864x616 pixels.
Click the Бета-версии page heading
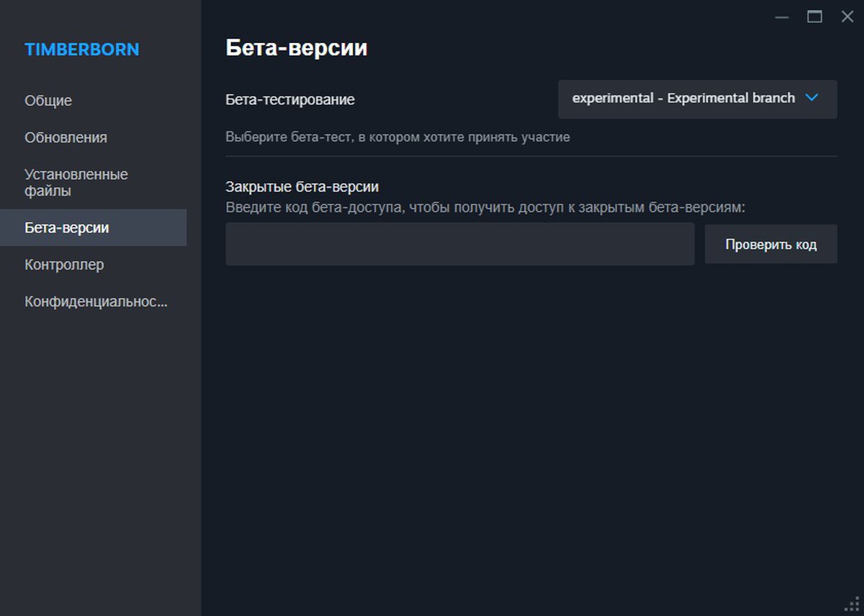click(296, 48)
